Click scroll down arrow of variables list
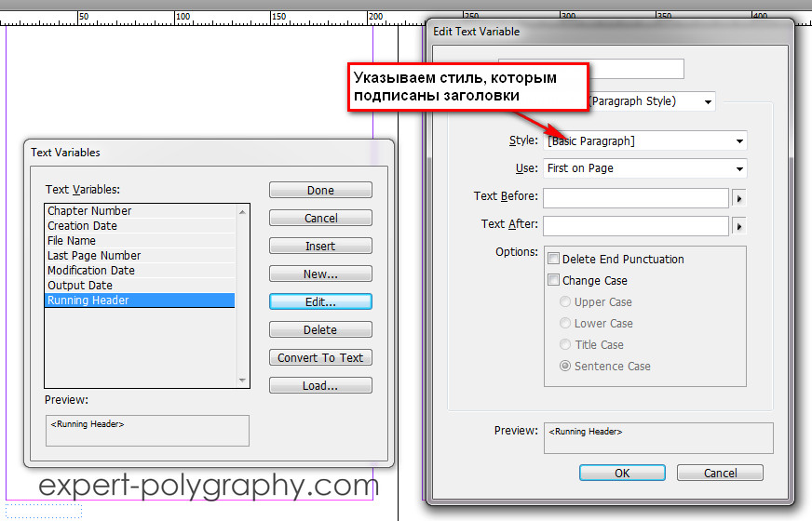Viewport: 812px width, 521px height. click(242, 381)
